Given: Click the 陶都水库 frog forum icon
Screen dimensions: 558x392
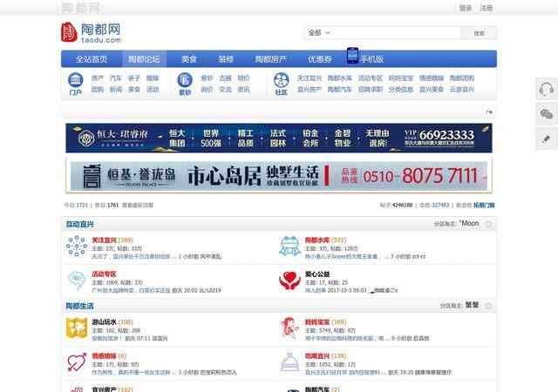Looking at the screenshot, I should click(x=289, y=246).
